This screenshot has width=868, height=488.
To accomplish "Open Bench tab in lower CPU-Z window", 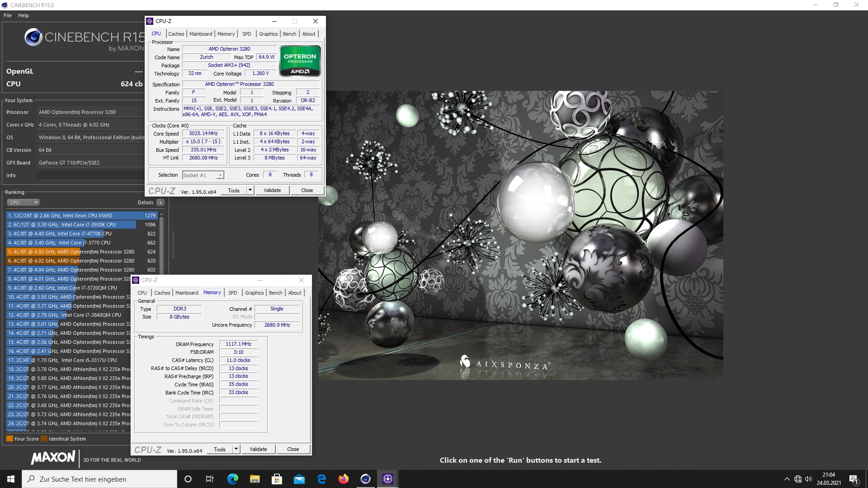I will (x=275, y=293).
